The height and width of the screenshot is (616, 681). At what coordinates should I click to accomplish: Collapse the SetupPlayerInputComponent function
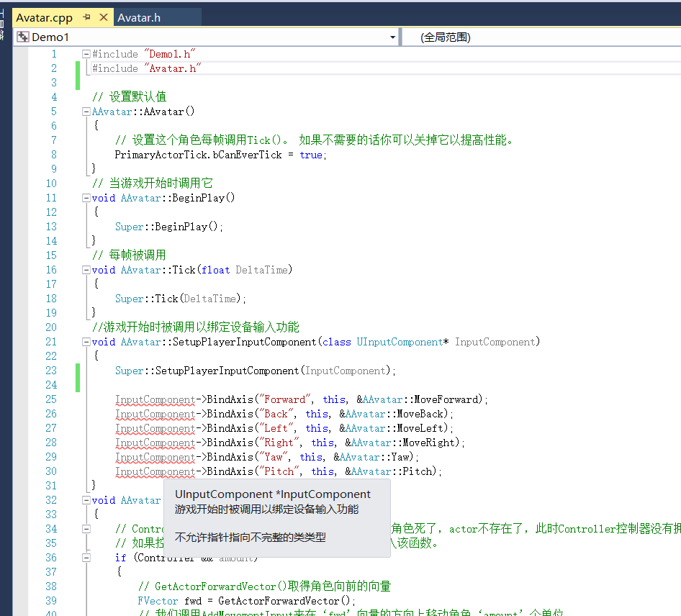86,342
